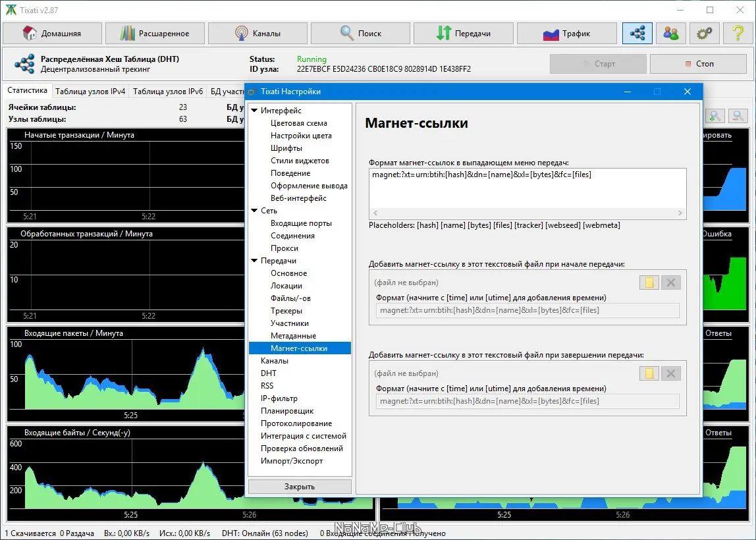
Task: Select Локации in settings tree
Action: pyautogui.click(x=286, y=286)
